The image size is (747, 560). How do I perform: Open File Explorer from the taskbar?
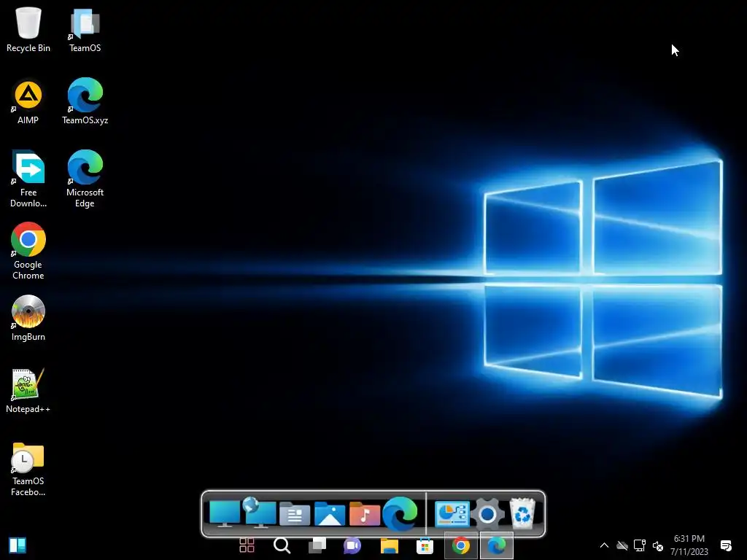pyautogui.click(x=390, y=545)
